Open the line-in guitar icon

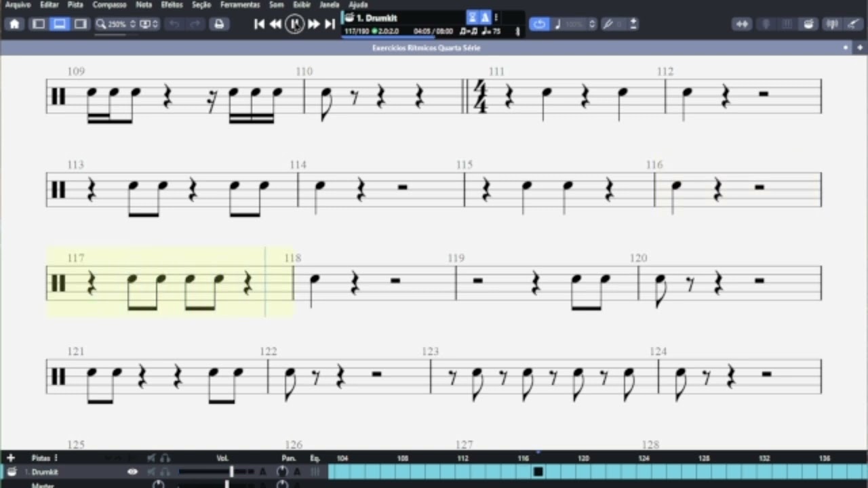coord(853,24)
